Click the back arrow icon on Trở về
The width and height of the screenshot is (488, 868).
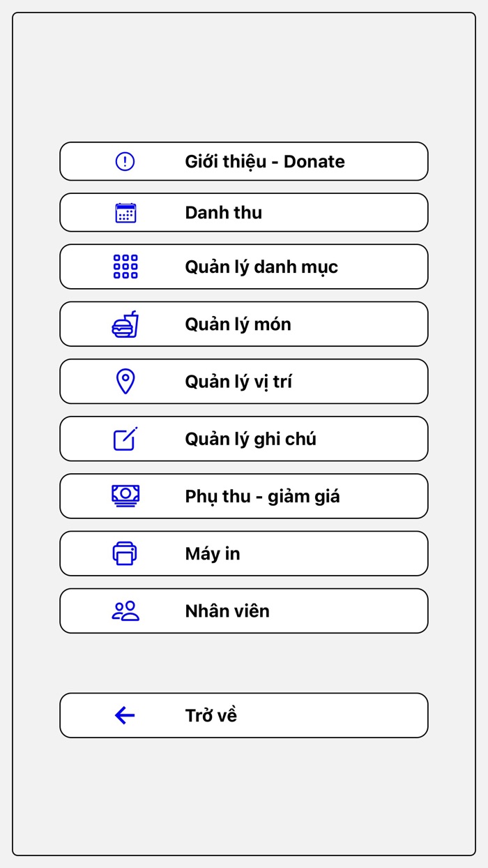click(x=123, y=715)
